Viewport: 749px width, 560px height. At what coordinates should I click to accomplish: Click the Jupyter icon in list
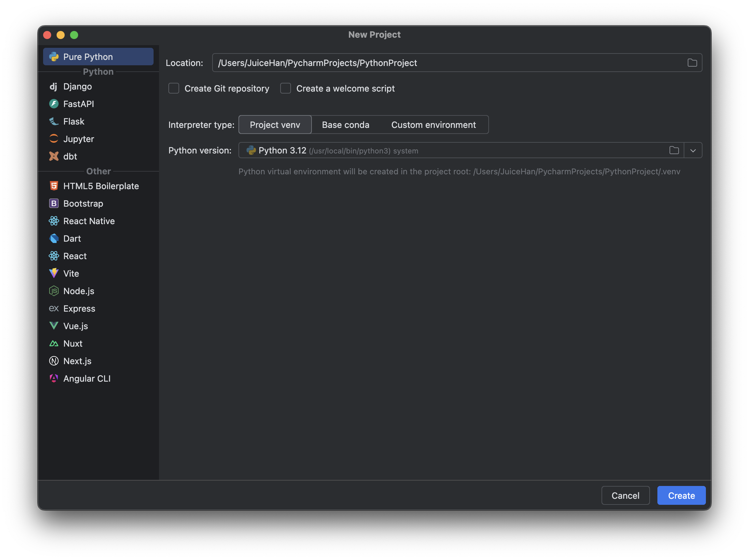pyautogui.click(x=54, y=139)
